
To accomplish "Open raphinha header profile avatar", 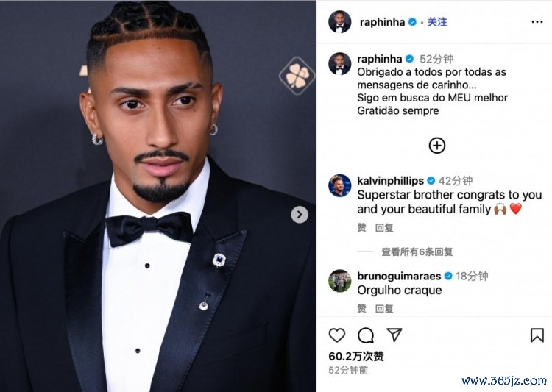I will 340,22.
